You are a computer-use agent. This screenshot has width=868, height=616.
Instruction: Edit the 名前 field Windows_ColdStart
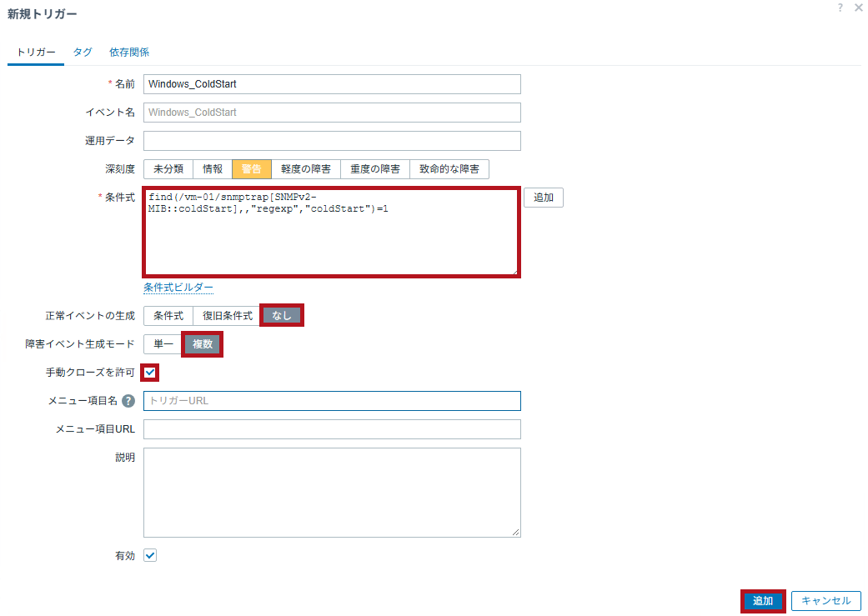[332, 84]
